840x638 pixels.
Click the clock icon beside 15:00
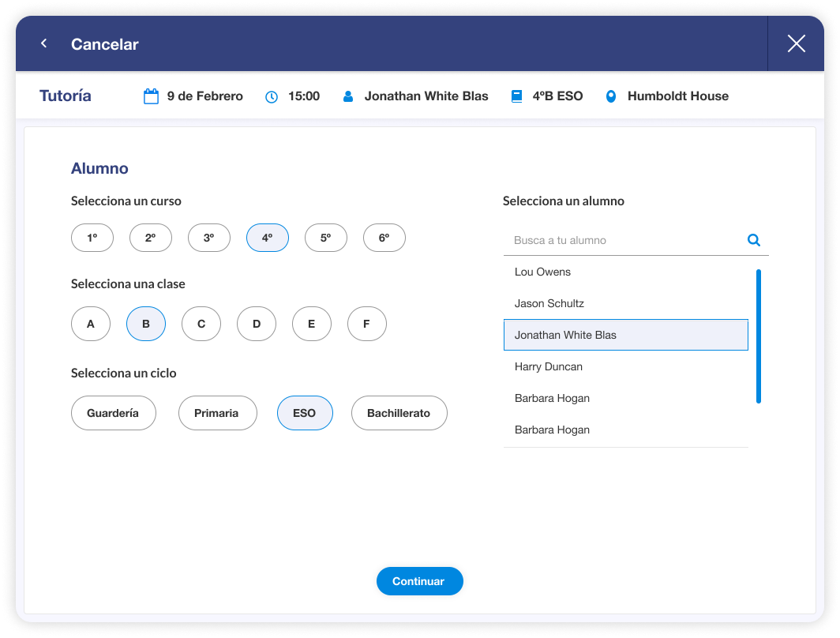tap(272, 97)
